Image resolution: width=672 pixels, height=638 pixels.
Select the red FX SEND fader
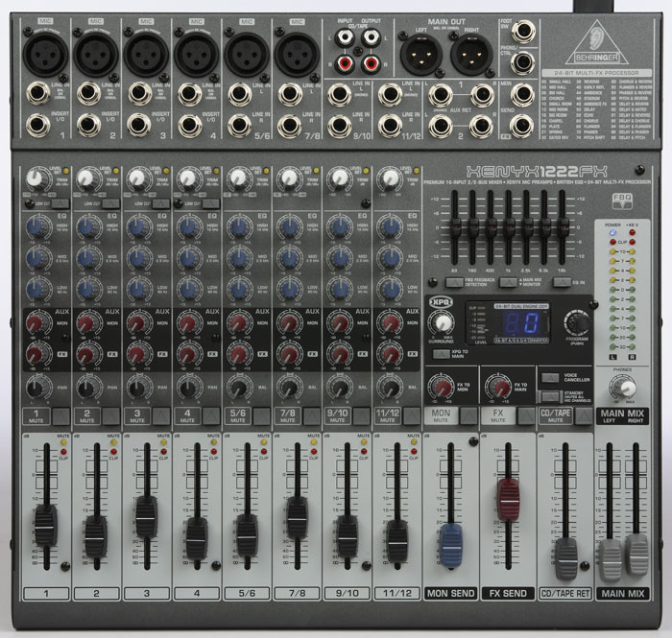point(508,500)
